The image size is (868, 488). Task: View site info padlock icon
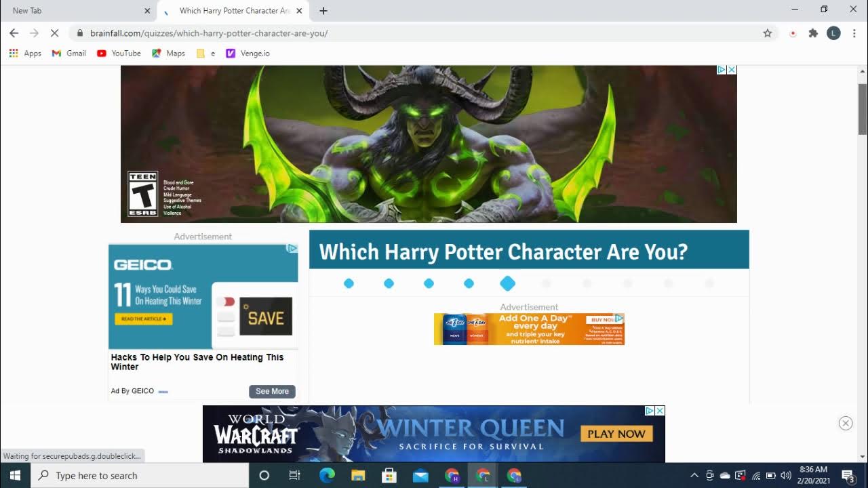coord(80,33)
